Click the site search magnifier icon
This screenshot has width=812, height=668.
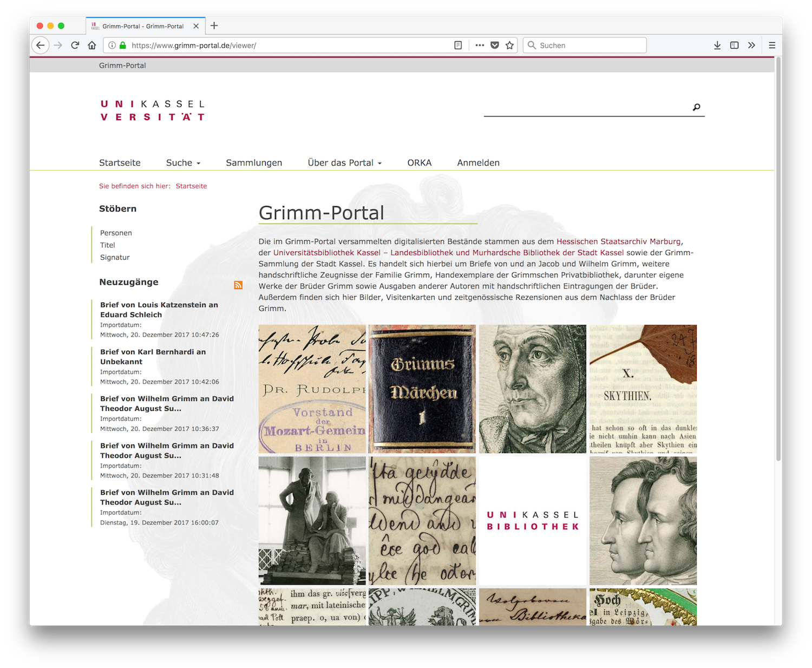click(697, 107)
